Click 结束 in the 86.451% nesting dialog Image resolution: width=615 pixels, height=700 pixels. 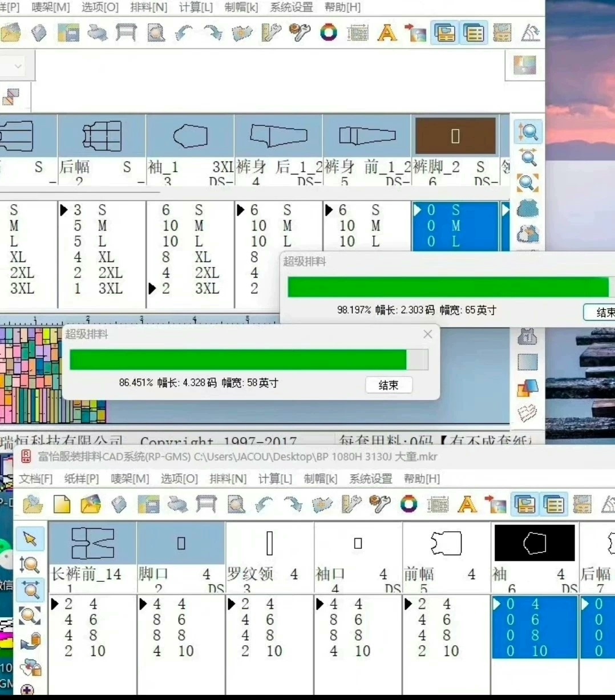(389, 385)
